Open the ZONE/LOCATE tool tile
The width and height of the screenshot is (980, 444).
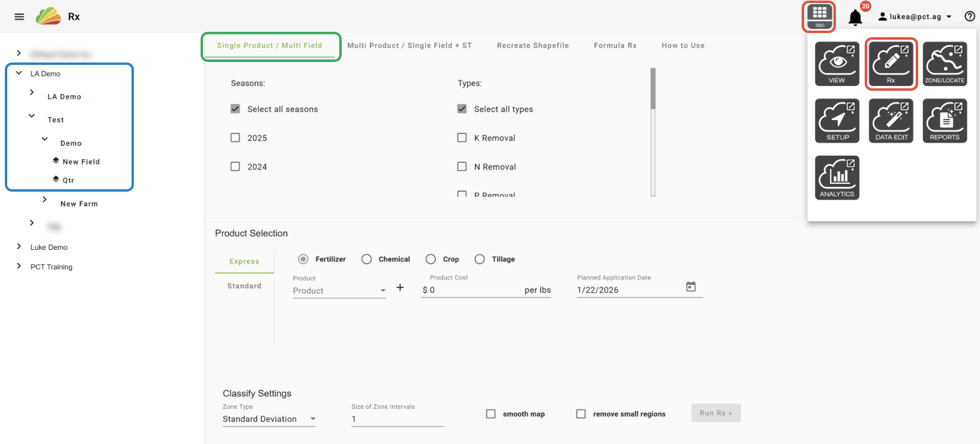click(x=945, y=64)
